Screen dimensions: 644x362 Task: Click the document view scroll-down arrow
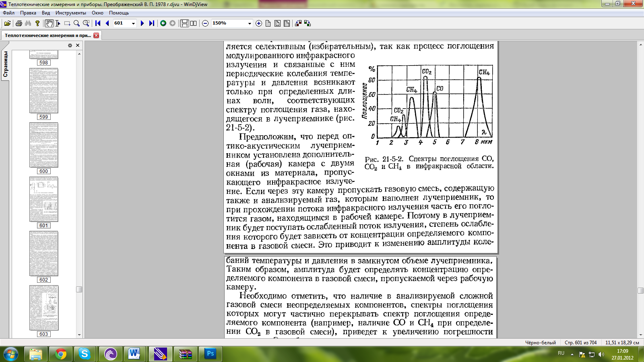click(640, 335)
